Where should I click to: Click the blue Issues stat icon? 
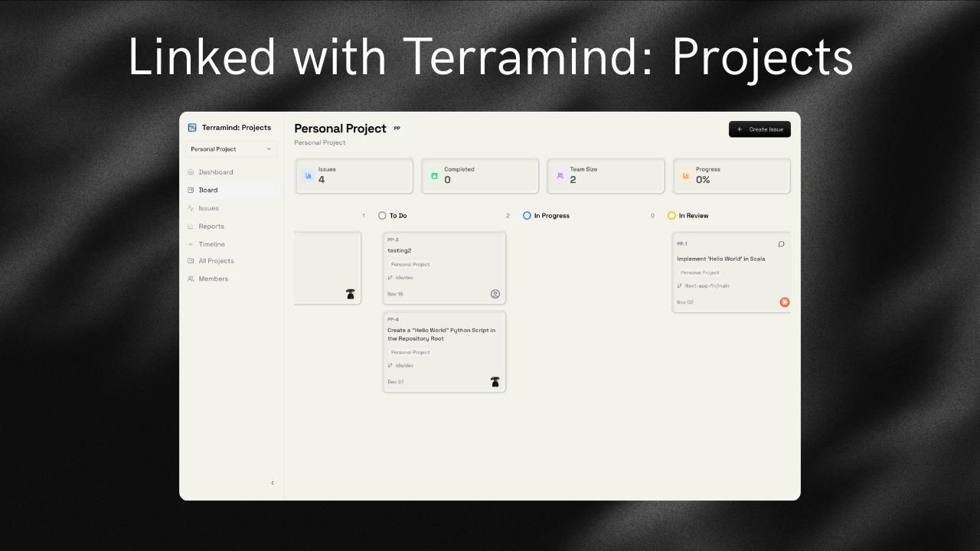point(309,175)
